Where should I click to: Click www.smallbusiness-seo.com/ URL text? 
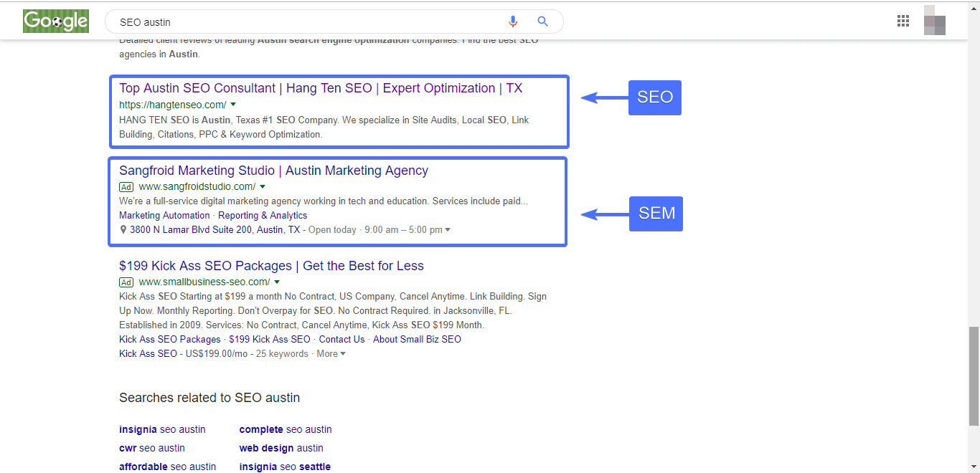pyautogui.click(x=204, y=282)
